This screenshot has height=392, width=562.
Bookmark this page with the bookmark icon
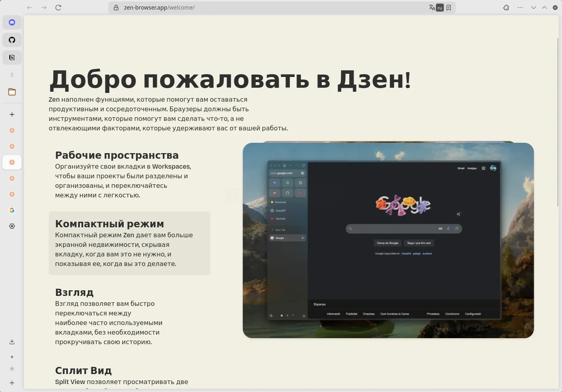(449, 8)
